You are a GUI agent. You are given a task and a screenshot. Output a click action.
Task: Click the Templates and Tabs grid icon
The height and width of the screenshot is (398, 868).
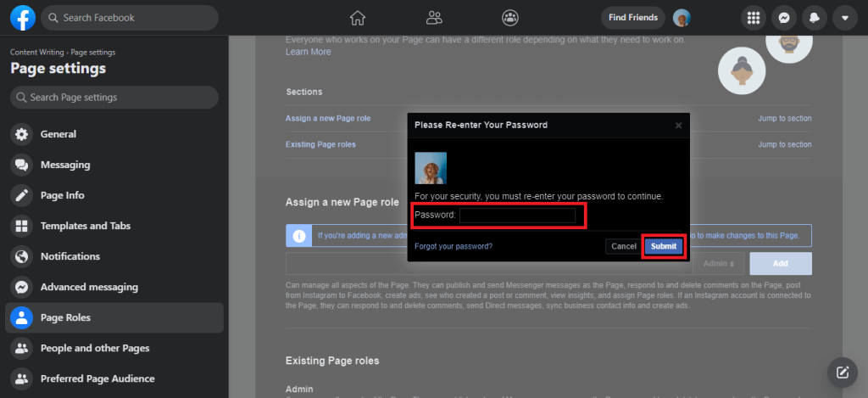pos(21,226)
